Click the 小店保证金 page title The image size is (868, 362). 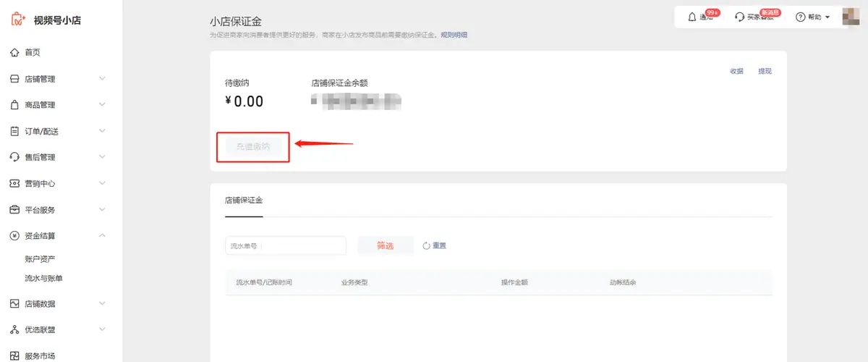pos(235,23)
